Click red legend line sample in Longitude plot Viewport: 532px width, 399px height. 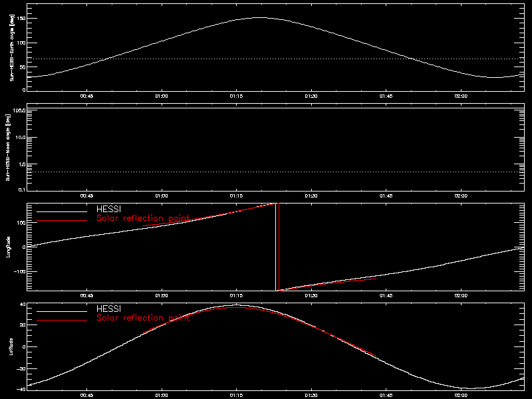point(62,221)
